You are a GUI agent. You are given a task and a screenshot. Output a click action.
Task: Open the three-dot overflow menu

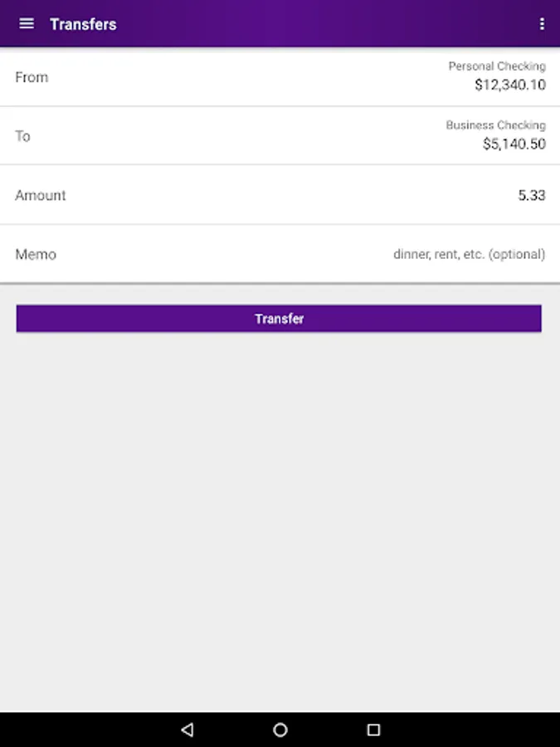click(542, 24)
